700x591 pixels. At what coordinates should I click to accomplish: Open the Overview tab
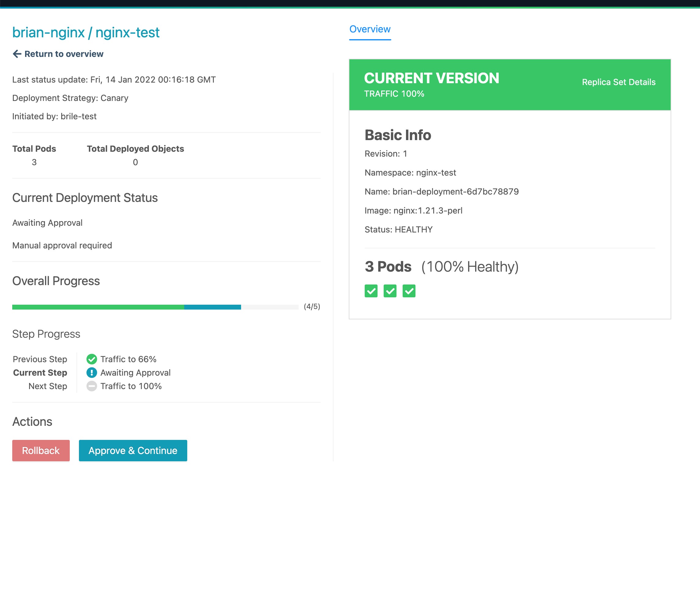pyautogui.click(x=370, y=29)
